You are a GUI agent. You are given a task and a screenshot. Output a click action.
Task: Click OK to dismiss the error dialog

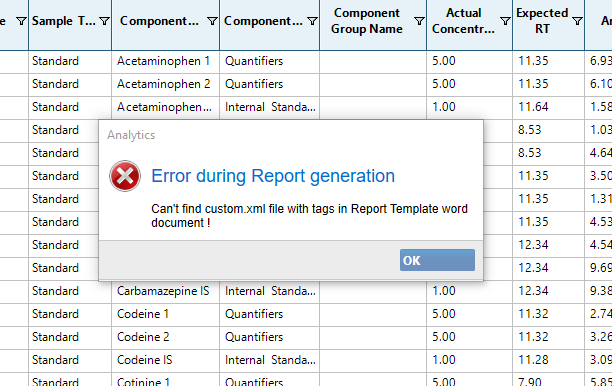click(437, 260)
